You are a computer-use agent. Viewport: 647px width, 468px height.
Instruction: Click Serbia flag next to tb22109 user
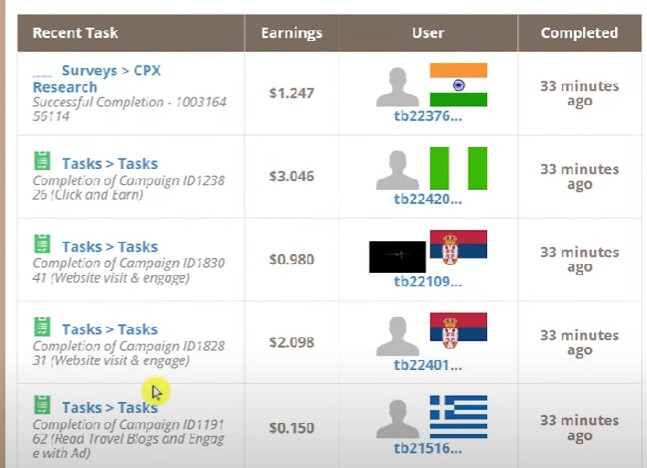tap(458, 248)
